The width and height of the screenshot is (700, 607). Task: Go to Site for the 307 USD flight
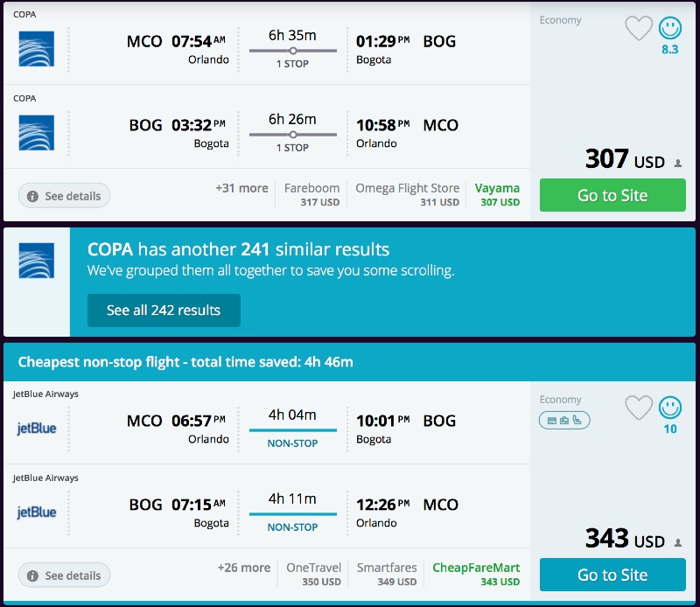(x=612, y=195)
